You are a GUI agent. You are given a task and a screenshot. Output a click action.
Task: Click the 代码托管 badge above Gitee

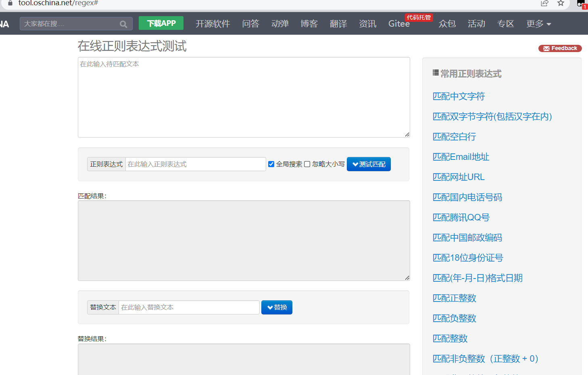(419, 17)
